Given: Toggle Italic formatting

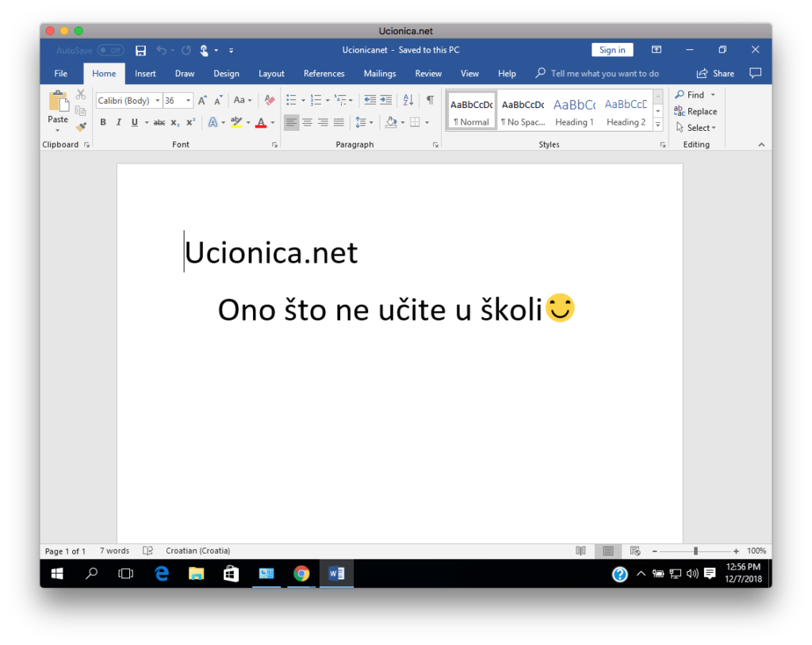Looking at the screenshot, I should [118, 122].
